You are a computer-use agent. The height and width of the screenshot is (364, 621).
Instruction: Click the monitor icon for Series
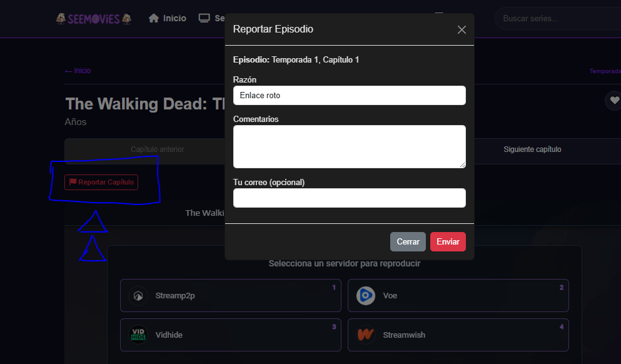[x=206, y=18]
